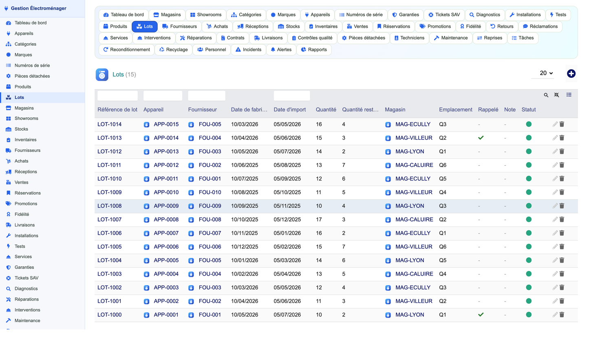Open the LOT-1009 reference link
The image size is (589, 364).
point(109,192)
